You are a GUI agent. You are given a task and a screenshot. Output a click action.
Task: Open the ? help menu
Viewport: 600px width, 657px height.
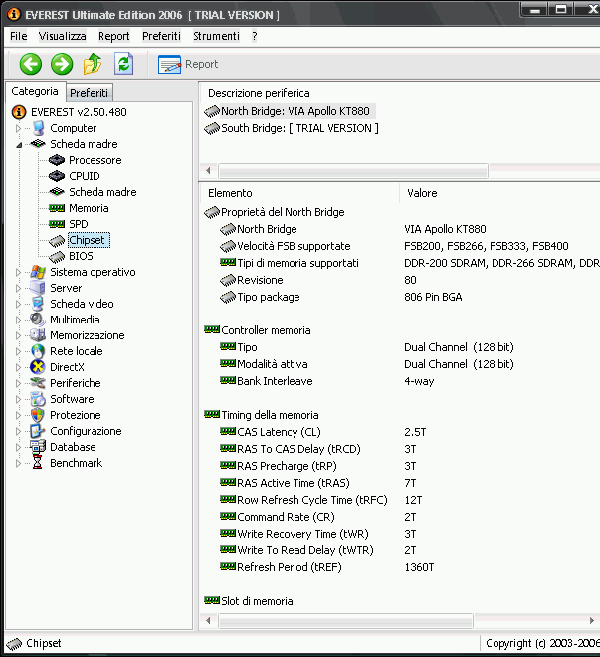click(255, 36)
